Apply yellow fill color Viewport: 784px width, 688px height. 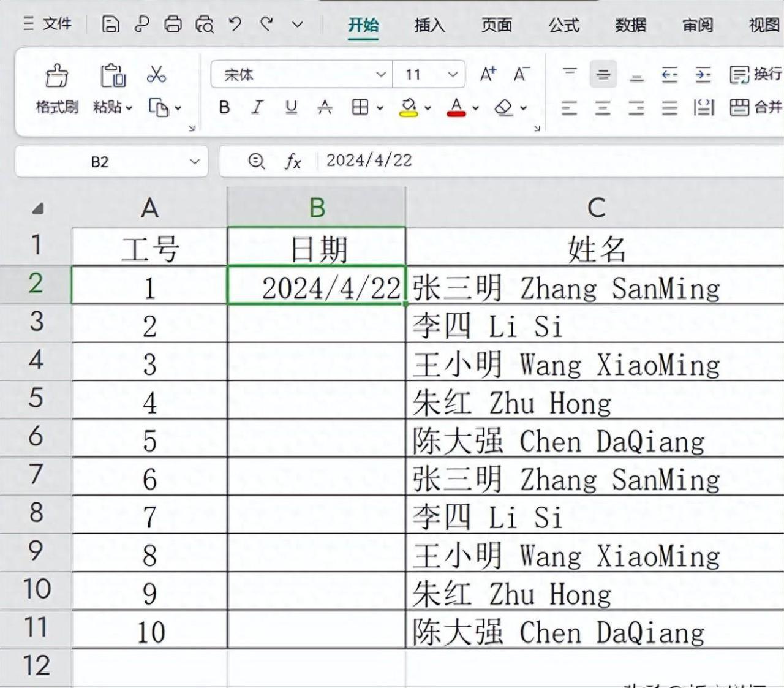pos(408,107)
